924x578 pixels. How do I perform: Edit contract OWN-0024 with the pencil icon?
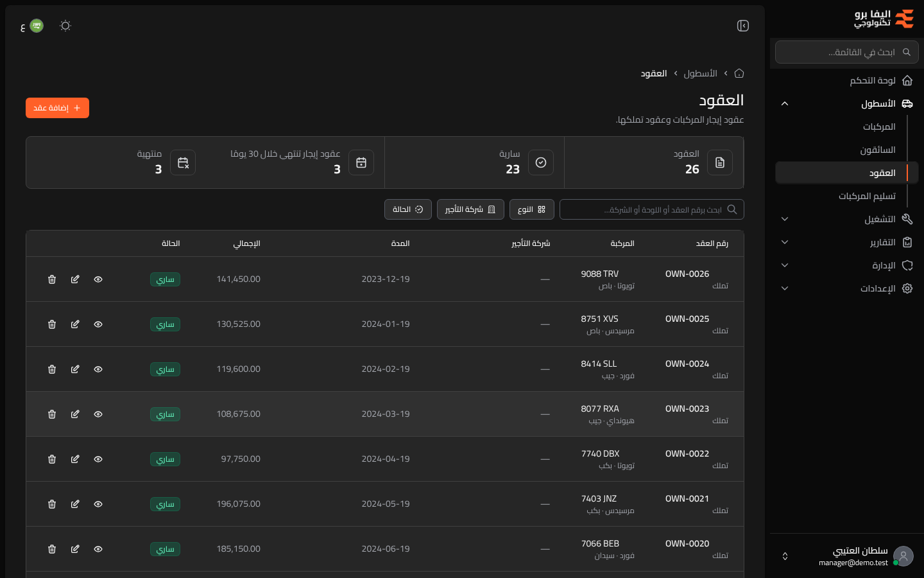click(75, 369)
